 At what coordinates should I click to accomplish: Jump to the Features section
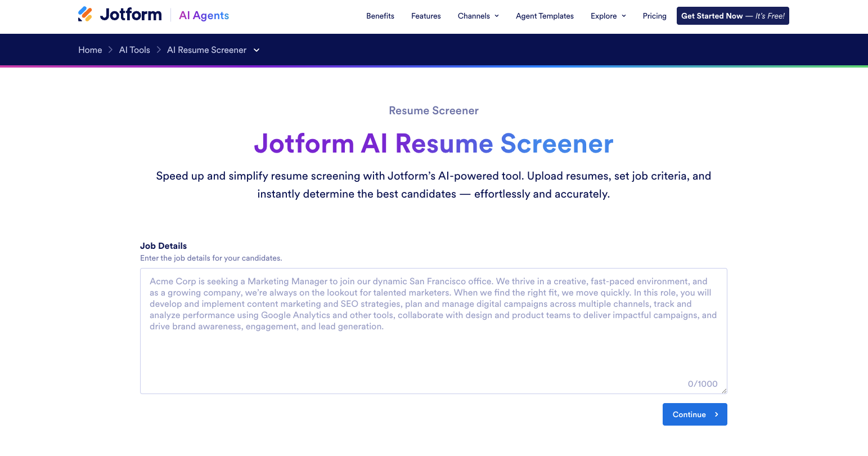tap(426, 16)
